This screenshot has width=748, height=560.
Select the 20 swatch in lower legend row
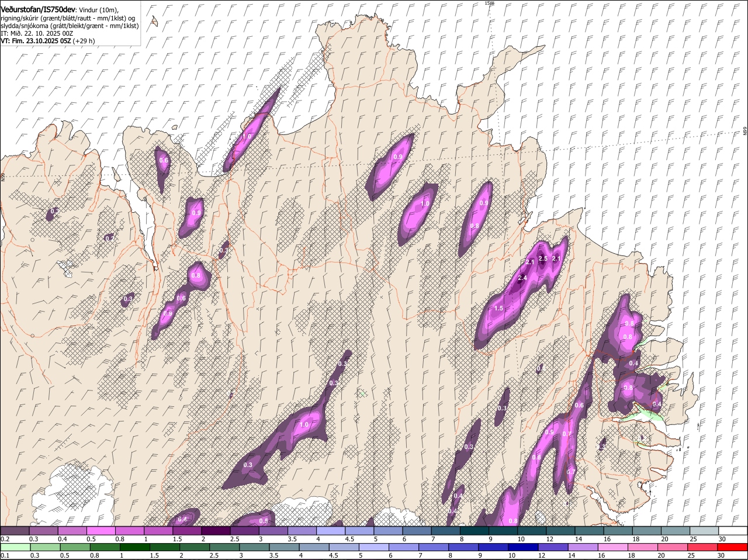[672, 548]
